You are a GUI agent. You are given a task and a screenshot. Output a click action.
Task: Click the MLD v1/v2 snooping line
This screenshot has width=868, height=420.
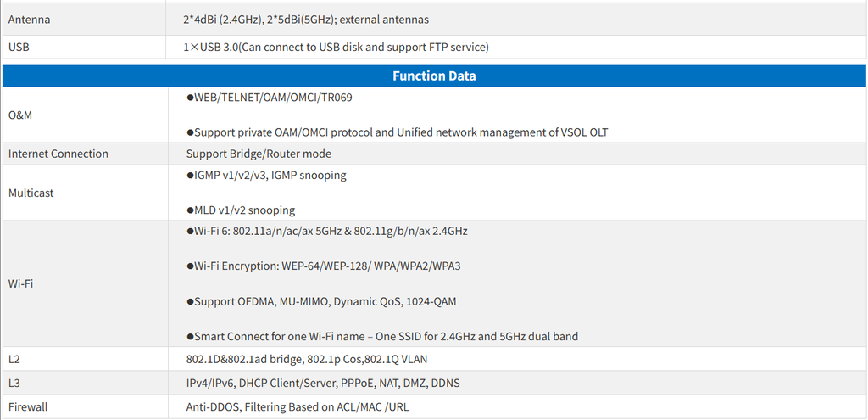pos(241,210)
